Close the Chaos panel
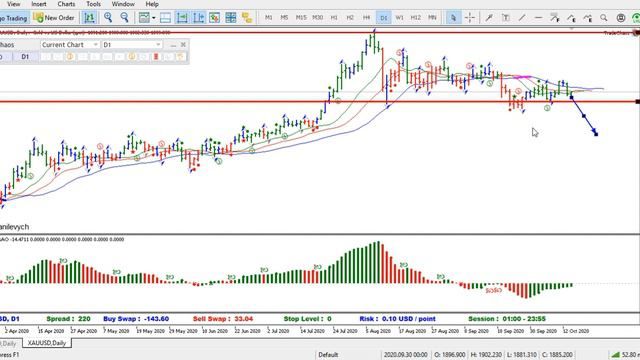 (x=183, y=44)
